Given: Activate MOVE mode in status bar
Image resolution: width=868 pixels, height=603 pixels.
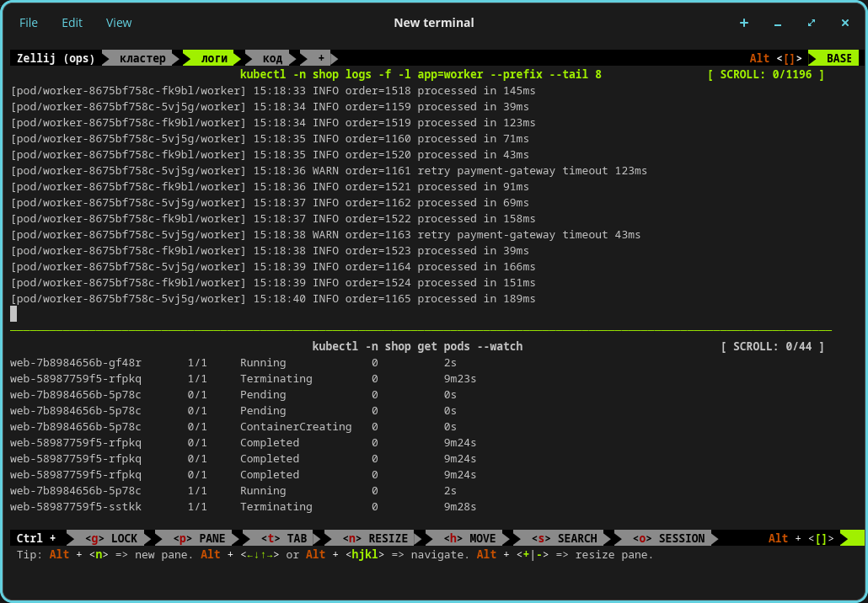Looking at the screenshot, I should click(x=469, y=538).
